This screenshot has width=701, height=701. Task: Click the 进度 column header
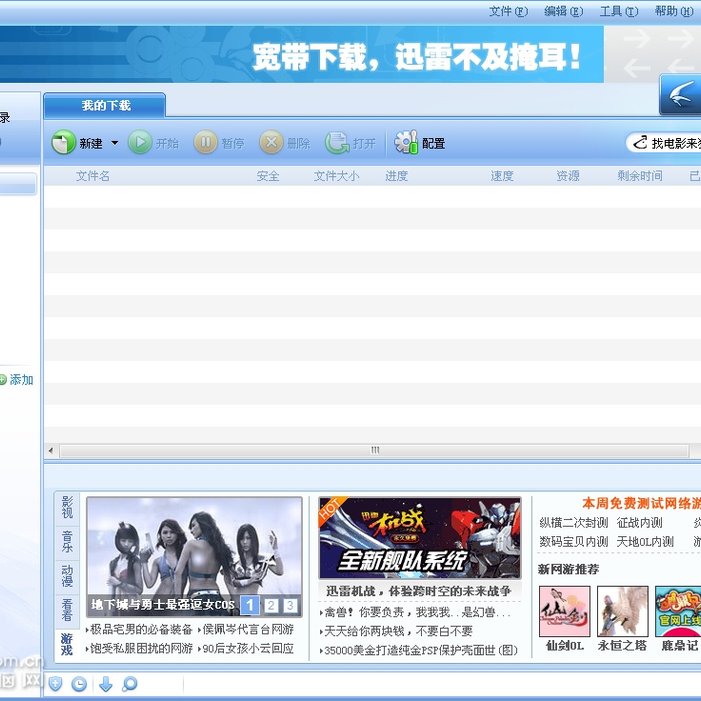point(397,176)
